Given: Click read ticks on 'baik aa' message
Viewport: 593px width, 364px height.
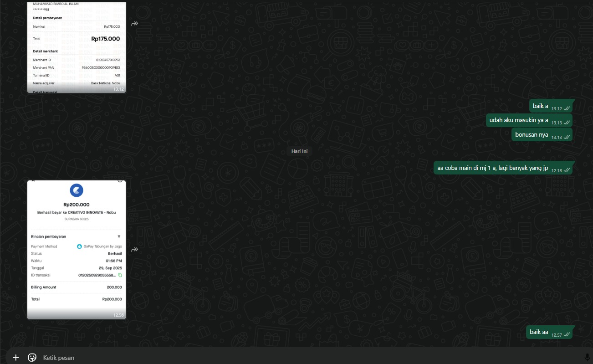Looking at the screenshot, I should [x=567, y=334].
